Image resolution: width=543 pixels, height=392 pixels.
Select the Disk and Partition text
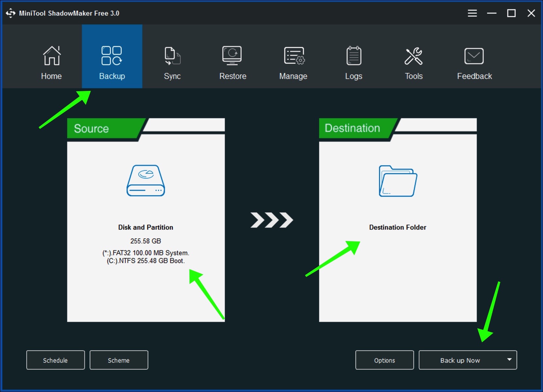coord(146,227)
